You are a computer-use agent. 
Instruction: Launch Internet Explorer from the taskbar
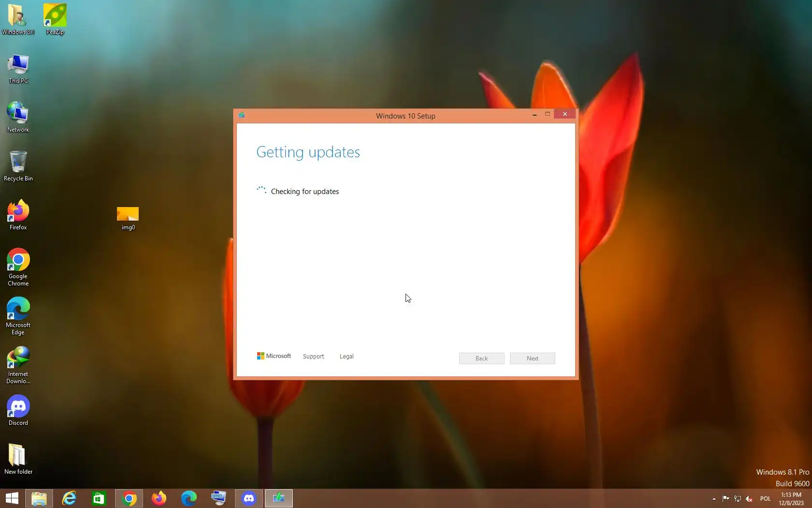click(x=69, y=498)
